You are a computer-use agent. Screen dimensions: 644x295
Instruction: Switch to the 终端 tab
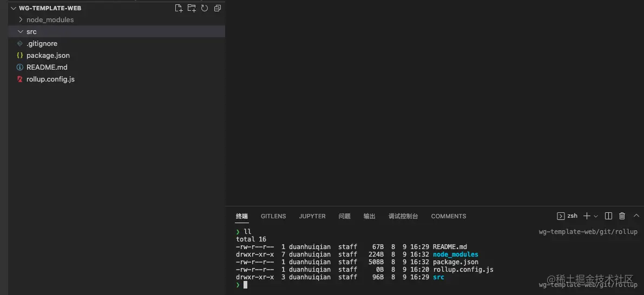242,216
